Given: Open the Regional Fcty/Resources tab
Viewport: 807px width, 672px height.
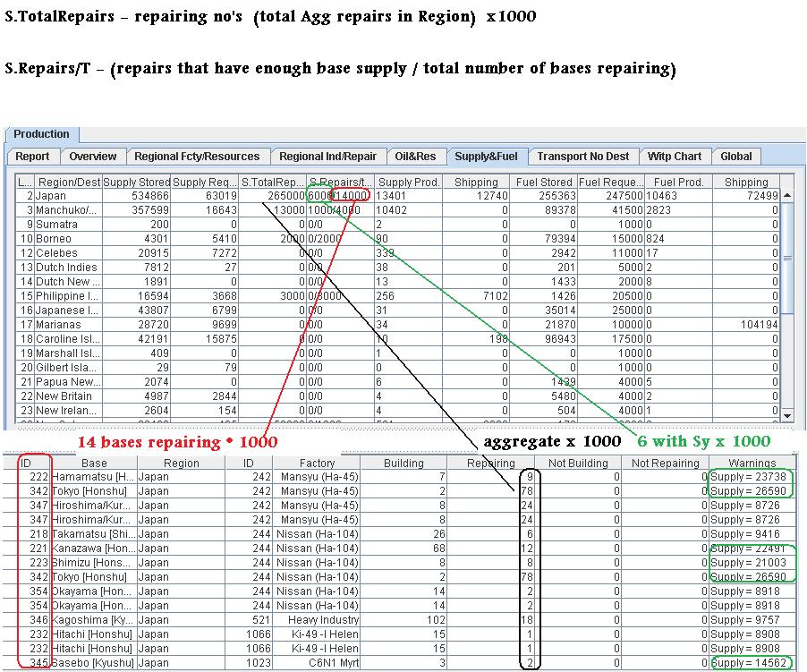Looking at the screenshot, I should click(x=197, y=157).
